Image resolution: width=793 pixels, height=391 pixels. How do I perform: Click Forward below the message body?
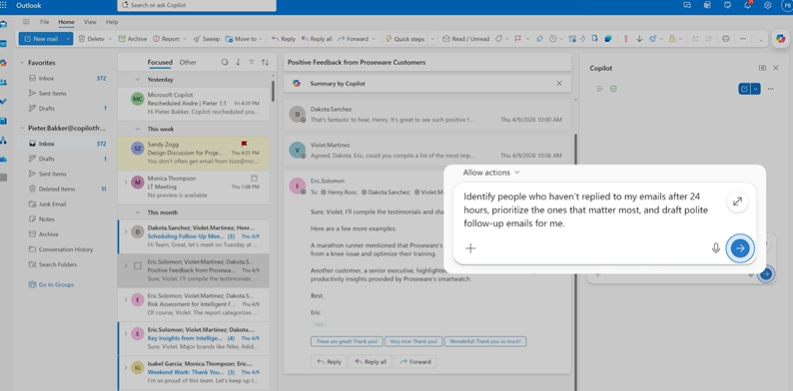[x=415, y=362]
